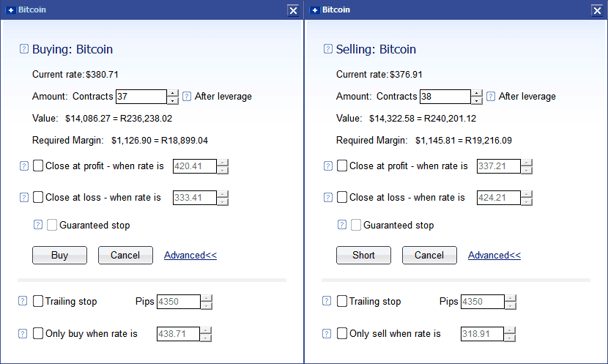This screenshot has width=608, height=364.
Task: Increase Contracts amount in Selling window
Action: pyautogui.click(x=477, y=93)
